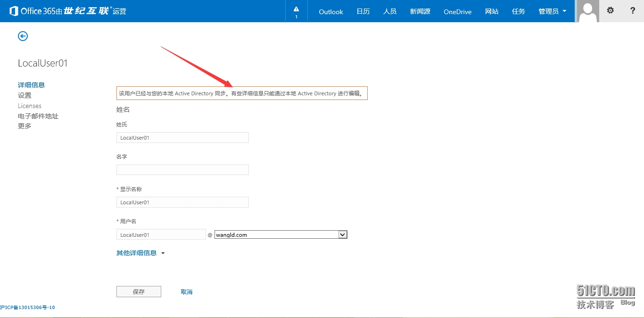Click the user profile avatar
The width and height of the screenshot is (644, 318).
coord(588,11)
